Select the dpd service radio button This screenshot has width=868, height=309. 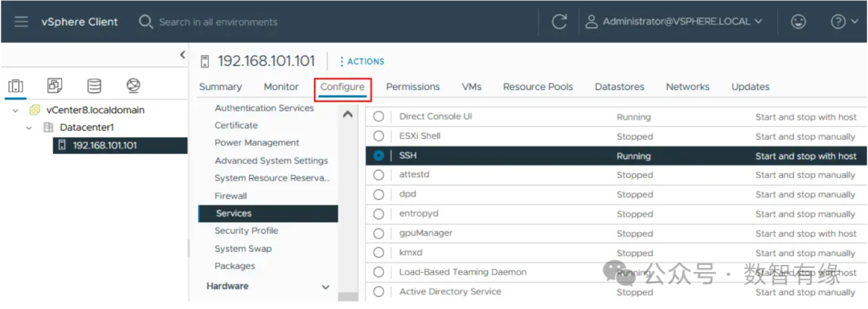[379, 194]
